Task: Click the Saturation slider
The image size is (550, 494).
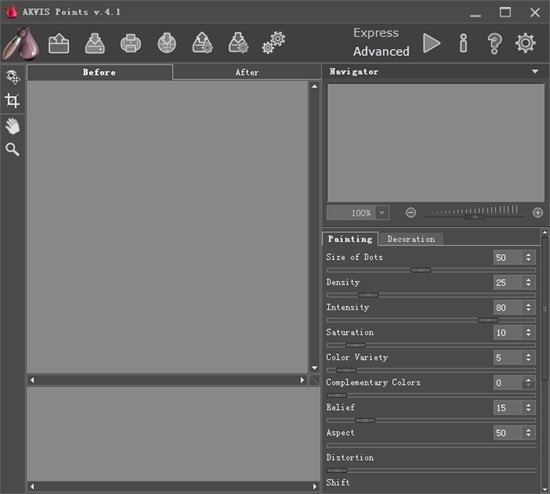Action: tap(431, 345)
